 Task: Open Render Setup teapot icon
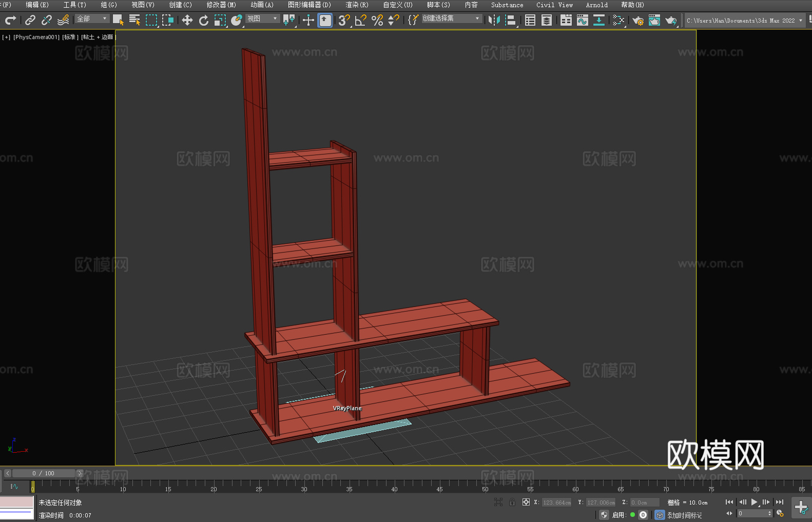click(x=638, y=20)
